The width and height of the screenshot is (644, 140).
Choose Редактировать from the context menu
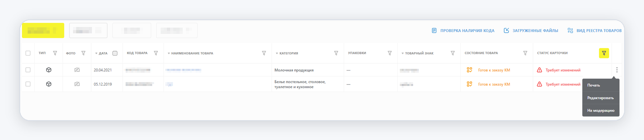coord(601,98)
